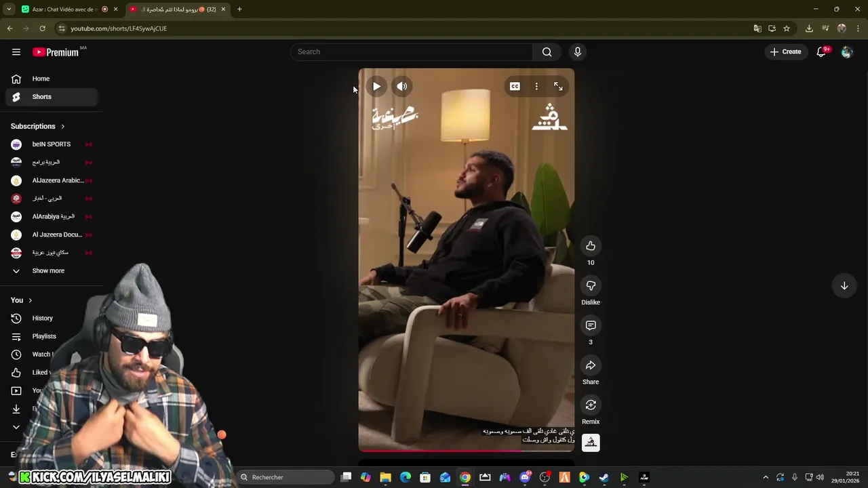Viewport: 868px width, 488px height.
Task: Bookmark this page with the star
Action: click(x=787, y=28)
